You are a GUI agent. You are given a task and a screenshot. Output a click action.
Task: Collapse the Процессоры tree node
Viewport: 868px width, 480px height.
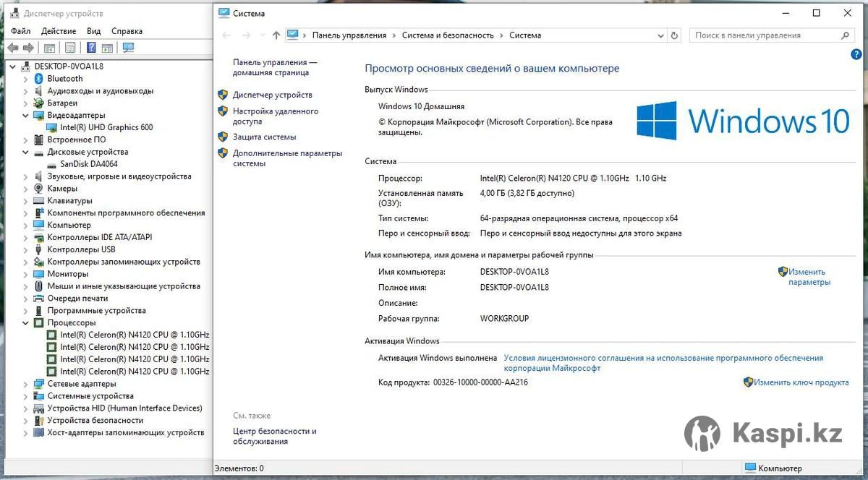coord(25,323)
